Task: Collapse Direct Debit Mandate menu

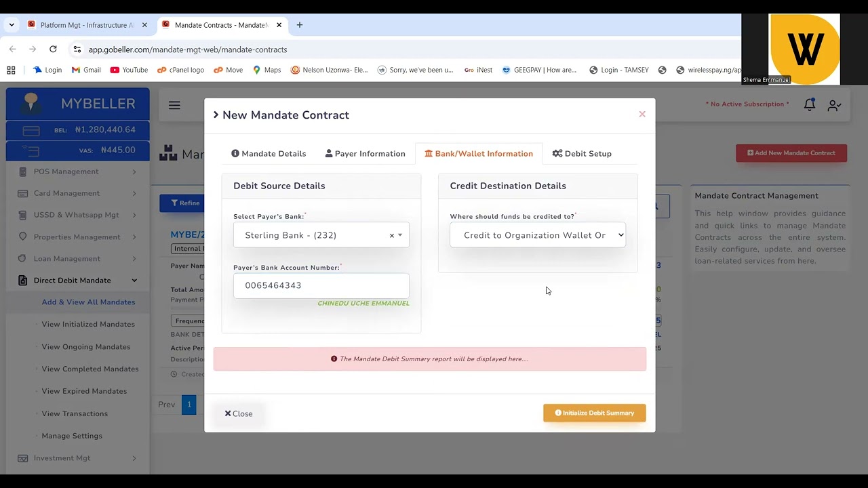Action: click(x=78, y=280)
